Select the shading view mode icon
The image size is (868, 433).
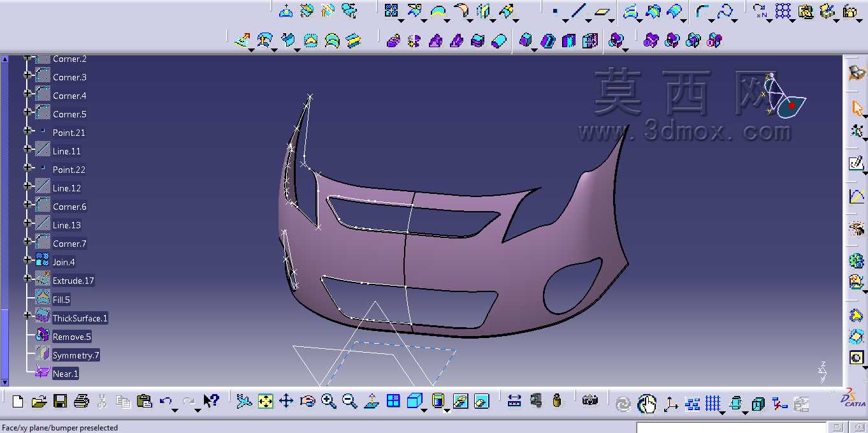[x=438, y=401]
